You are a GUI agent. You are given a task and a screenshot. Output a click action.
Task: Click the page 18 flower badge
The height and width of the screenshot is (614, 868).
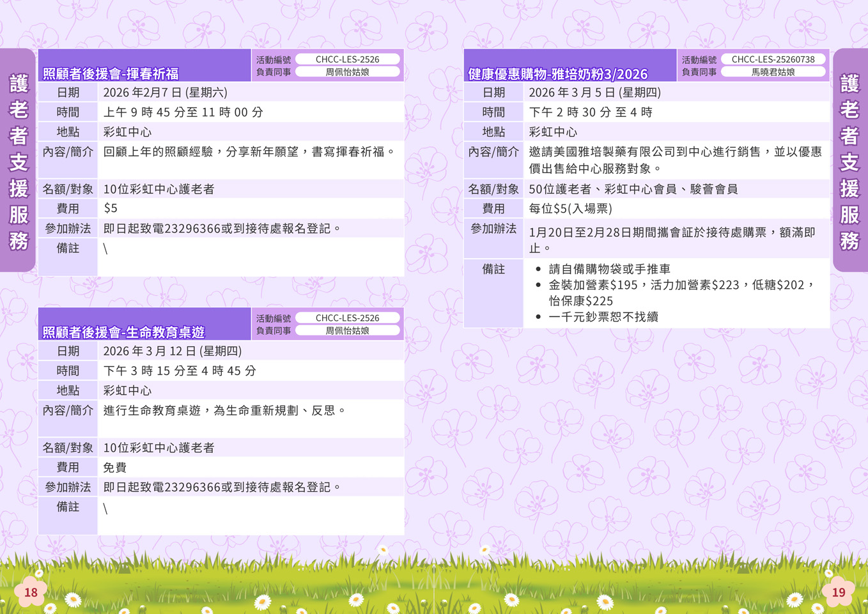tap(31, 592)
